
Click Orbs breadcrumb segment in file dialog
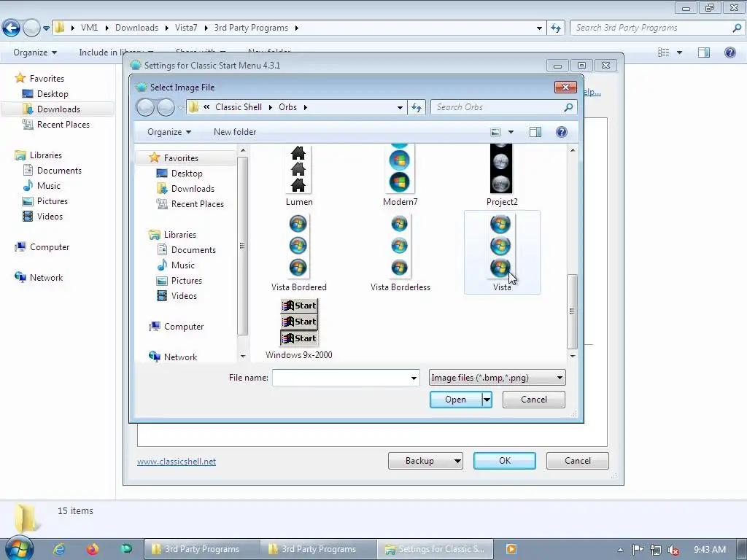[x=287, y=107]
